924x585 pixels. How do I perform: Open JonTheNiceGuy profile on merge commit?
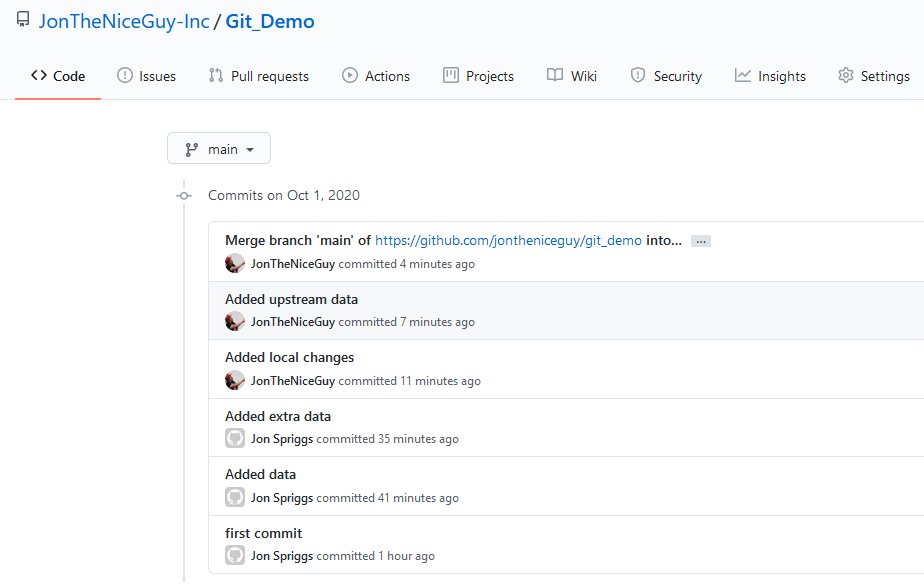pos(293,264)
